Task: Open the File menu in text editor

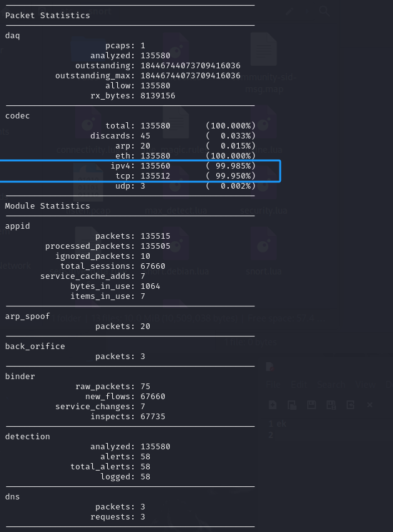Action: coord(273,384)
